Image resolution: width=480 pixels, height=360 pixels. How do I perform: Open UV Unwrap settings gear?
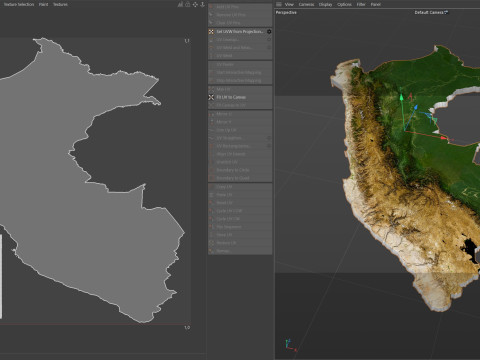269,40
